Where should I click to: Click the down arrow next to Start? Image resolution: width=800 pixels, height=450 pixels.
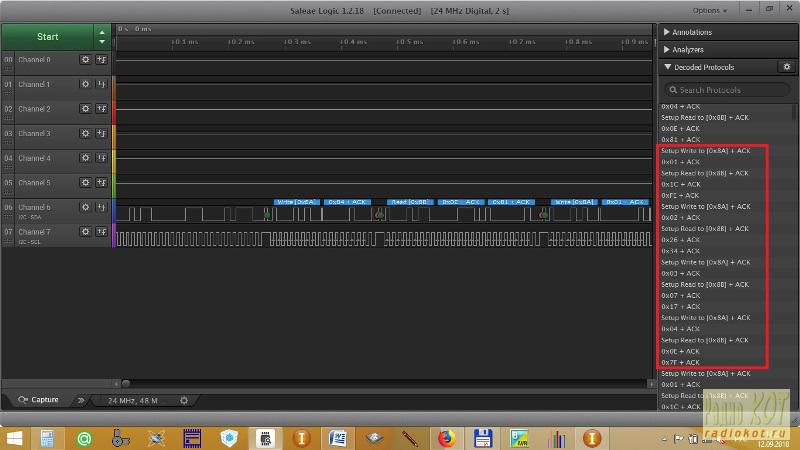pyautogui.click(x=102, y=41)
